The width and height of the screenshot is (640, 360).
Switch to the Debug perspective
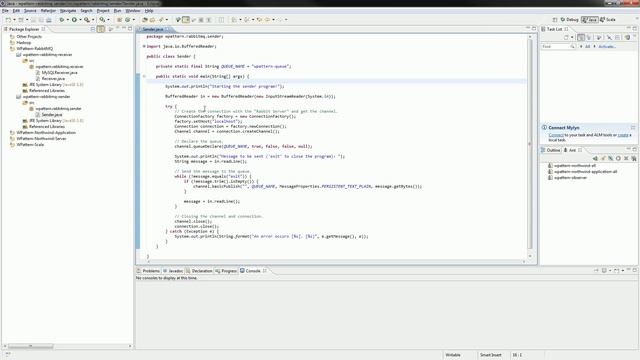point(570,20)
